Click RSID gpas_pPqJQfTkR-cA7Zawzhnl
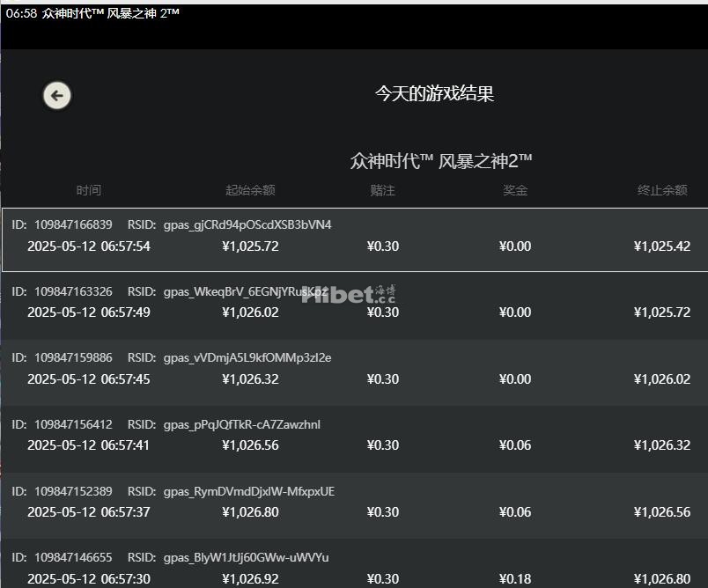 pos(241,424)
